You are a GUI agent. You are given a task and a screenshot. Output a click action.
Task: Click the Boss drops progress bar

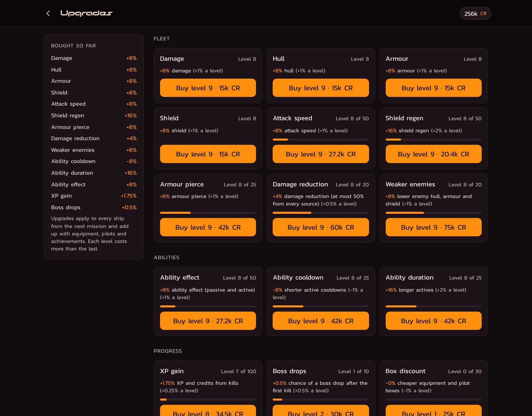point(321,400)
